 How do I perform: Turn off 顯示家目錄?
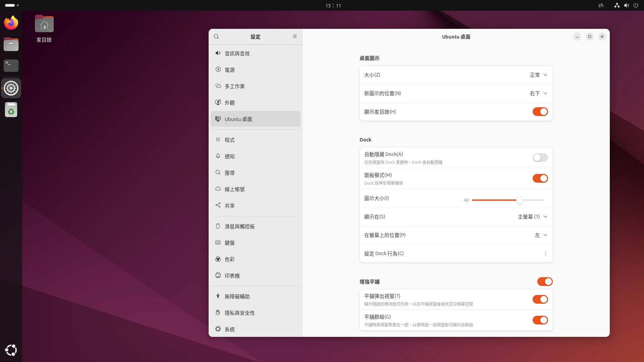click(540, 112)
